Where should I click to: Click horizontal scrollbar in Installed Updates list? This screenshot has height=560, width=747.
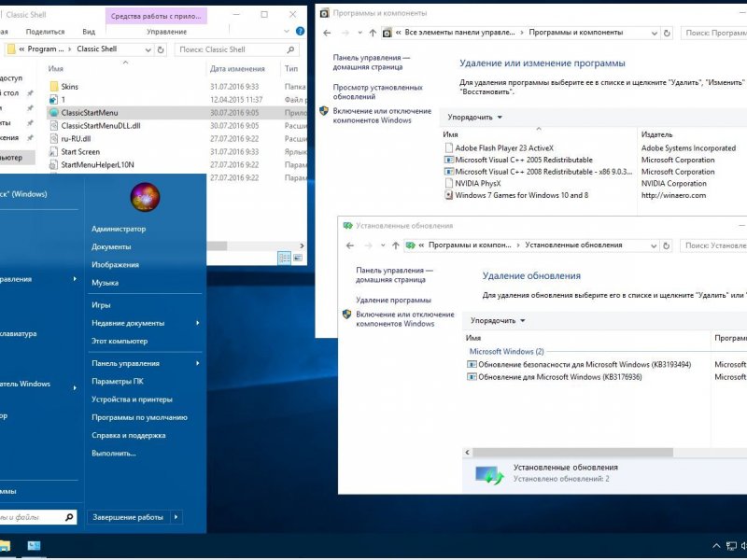click(x=572, y=453)
